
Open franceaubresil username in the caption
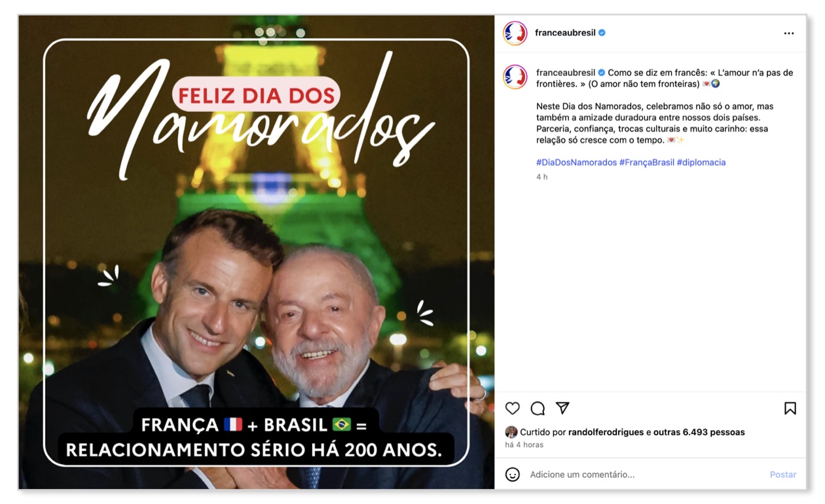point(566,73)
